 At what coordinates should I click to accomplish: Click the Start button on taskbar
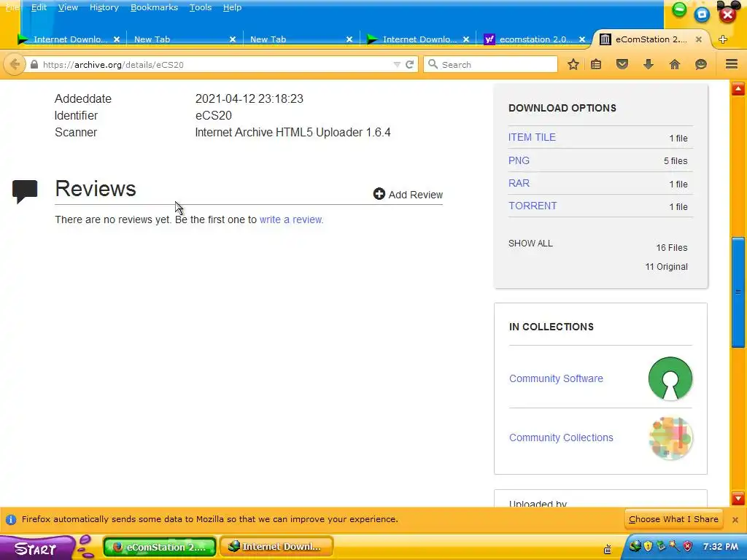coord(36,548)
